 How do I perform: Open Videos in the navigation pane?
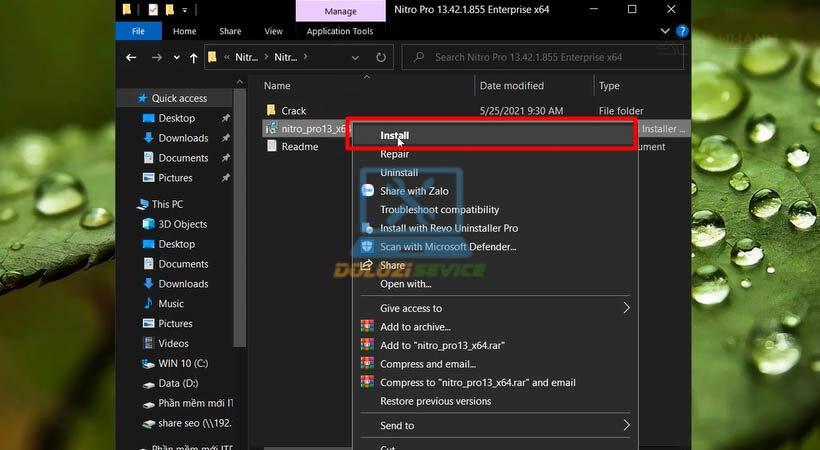[173, 343]
